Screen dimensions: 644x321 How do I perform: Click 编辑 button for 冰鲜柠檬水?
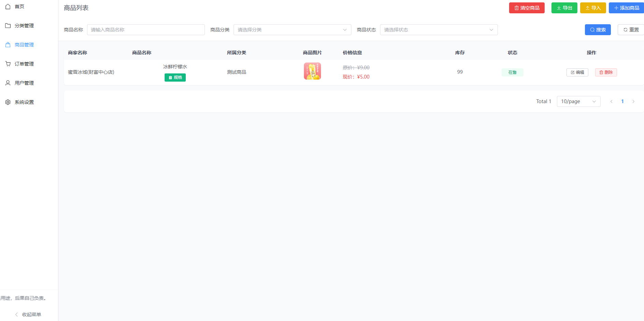tap(577, 72)
